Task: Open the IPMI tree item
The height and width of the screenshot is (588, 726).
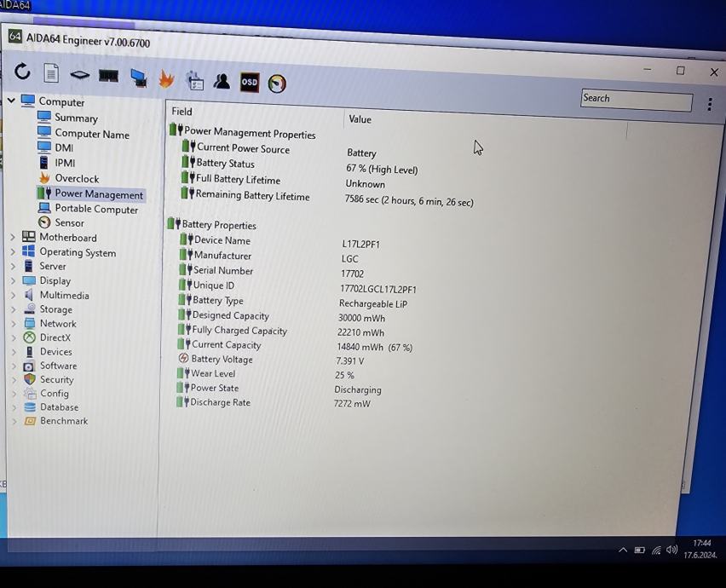Action: [56, 163]
